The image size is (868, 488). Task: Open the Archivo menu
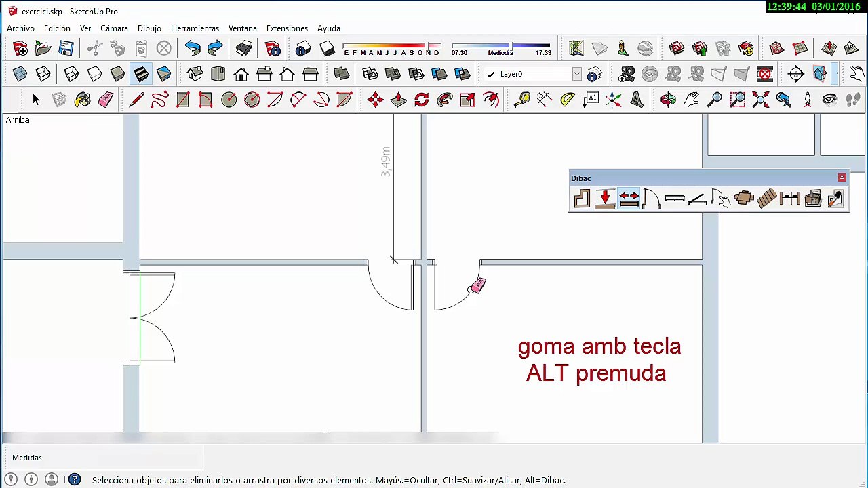[x=20, y=28]
